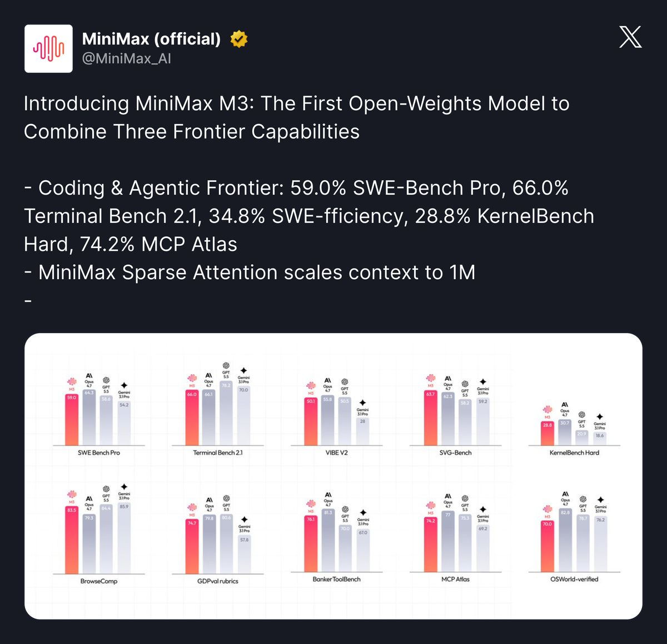Click Anthropic logo above Terminal Bench 2.1 chart
This screenshot has height=644, width=667.
pos(208,375)
